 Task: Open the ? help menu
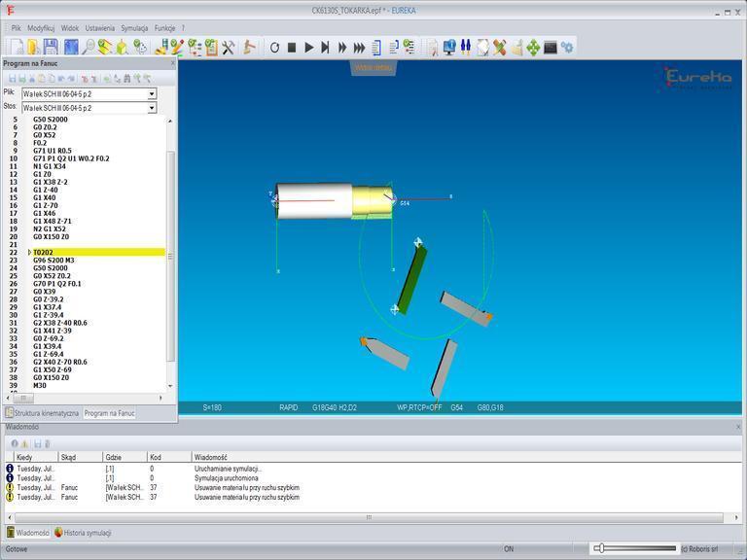click(x=183, y=28)
